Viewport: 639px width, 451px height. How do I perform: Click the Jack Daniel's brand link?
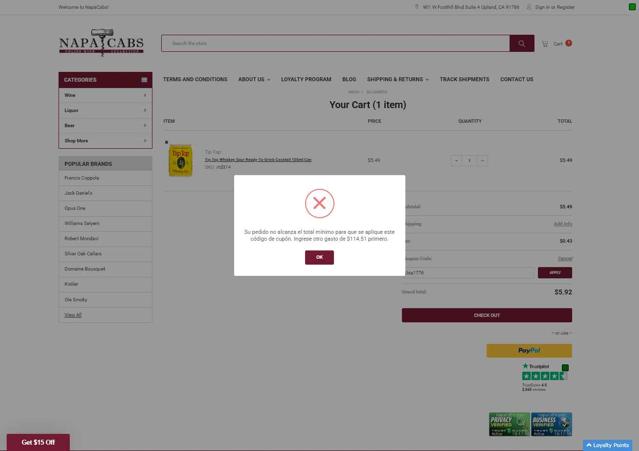point(78,193)
